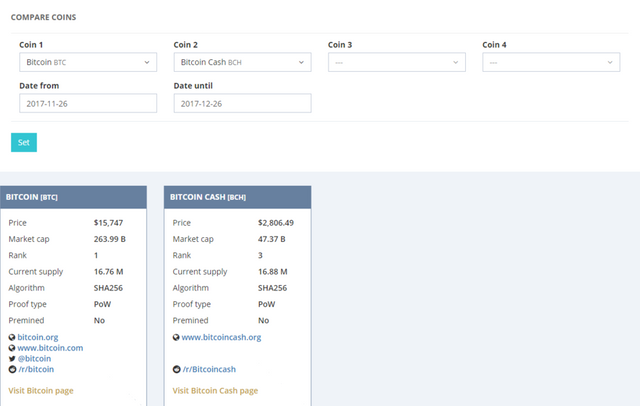The height and width of the screenshot is (406, 640).
Task: Follow the Visit Bitcoin page link
Action: point(41,390)
